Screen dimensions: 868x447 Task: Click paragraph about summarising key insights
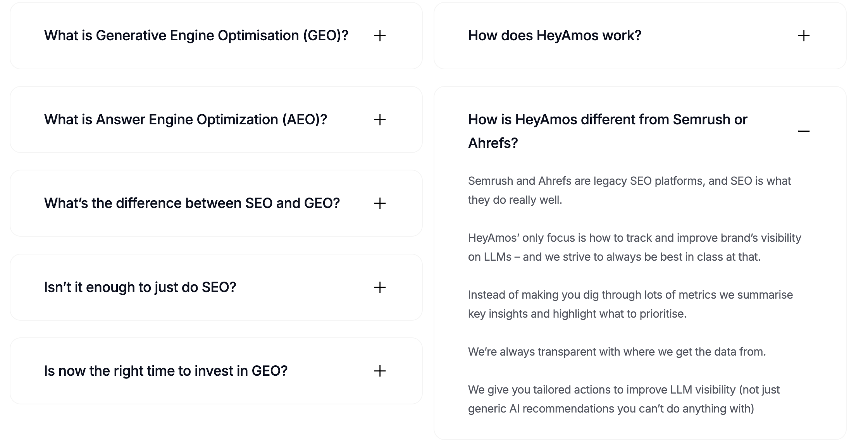click(x=630, y=304)
